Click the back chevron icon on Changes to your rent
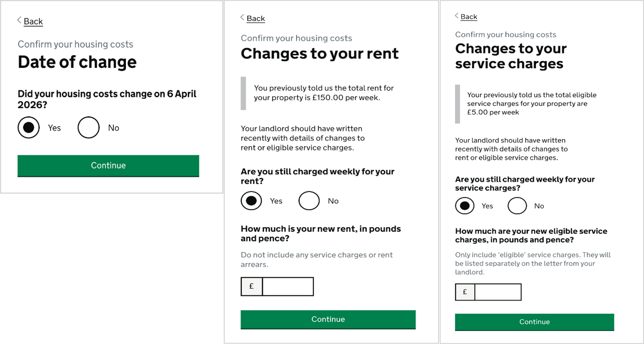 coord(242,18)
